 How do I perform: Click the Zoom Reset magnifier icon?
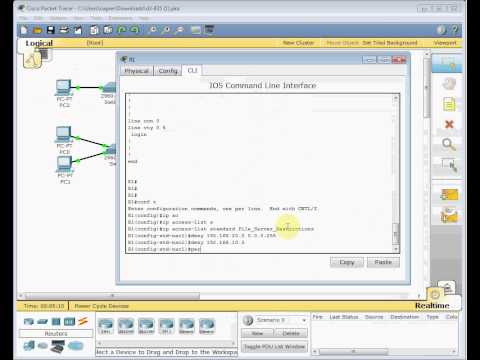pos(166,31)
